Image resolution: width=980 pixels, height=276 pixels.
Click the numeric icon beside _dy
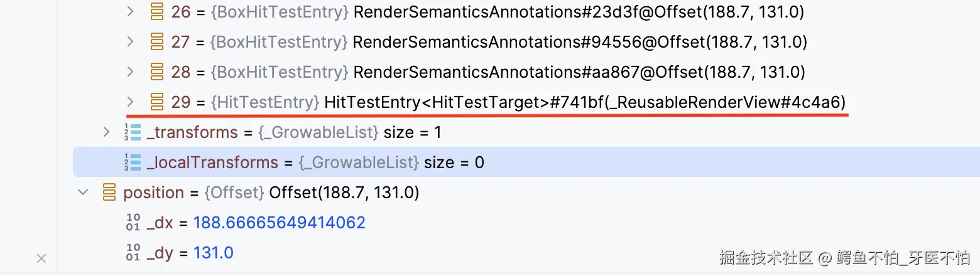pos(133,253)
